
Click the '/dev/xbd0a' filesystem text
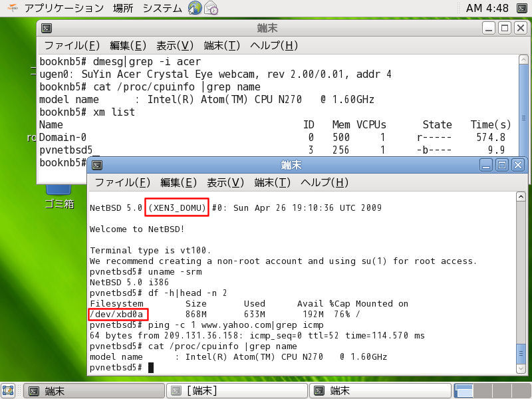click(116, 315)
